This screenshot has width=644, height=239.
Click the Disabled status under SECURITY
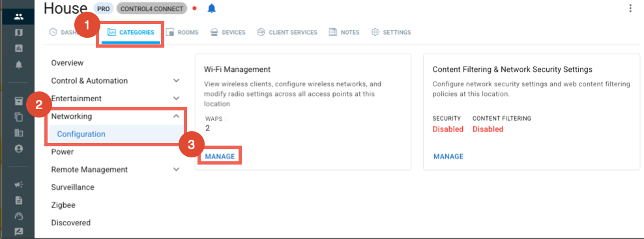tap(448, 129)
